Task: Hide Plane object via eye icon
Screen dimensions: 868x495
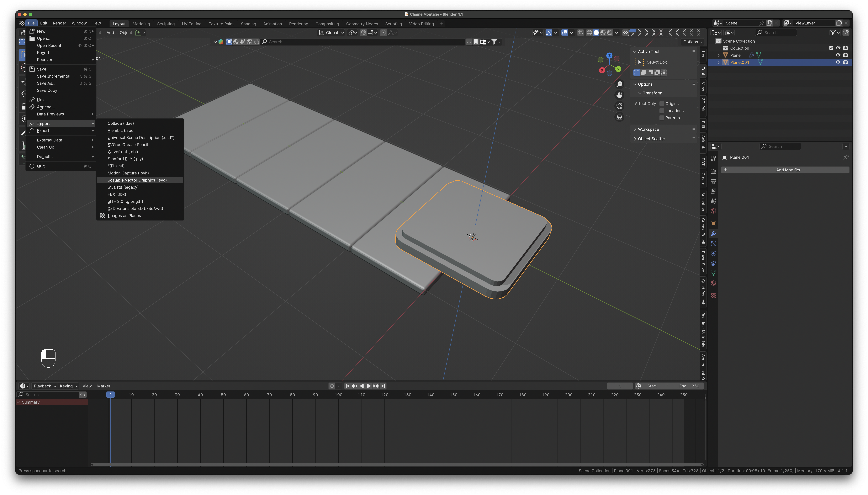Action: pyautogui.click(x=838, y=55)
